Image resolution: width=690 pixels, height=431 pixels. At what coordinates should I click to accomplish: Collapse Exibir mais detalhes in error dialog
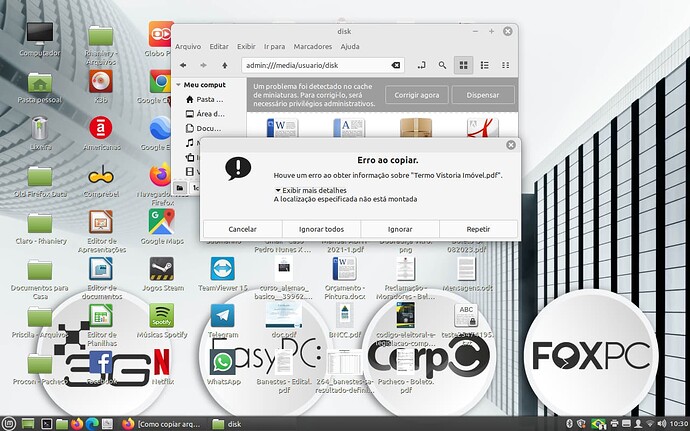311,190
